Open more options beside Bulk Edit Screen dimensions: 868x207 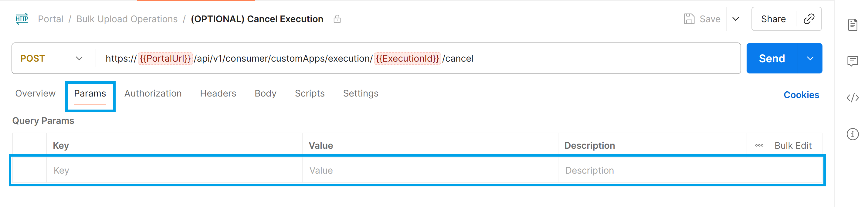[x=759, y=145]
